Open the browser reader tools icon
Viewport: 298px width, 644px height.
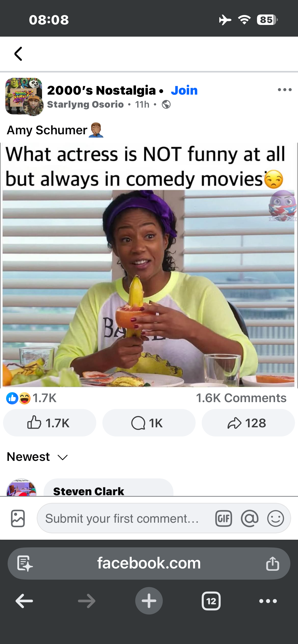(25, 563)
